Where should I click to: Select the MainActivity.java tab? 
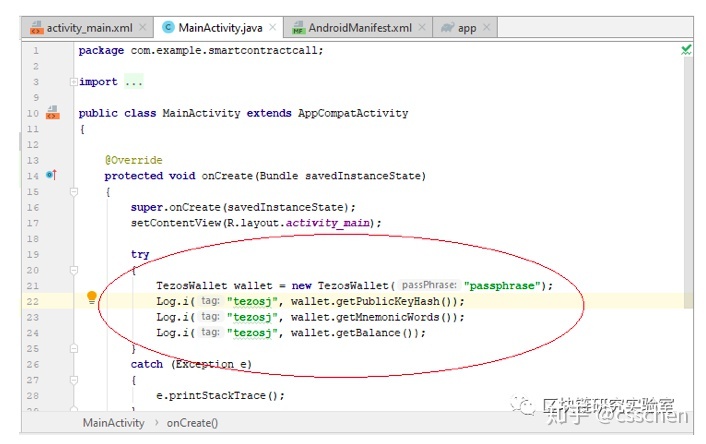click(x=219, y=28)
